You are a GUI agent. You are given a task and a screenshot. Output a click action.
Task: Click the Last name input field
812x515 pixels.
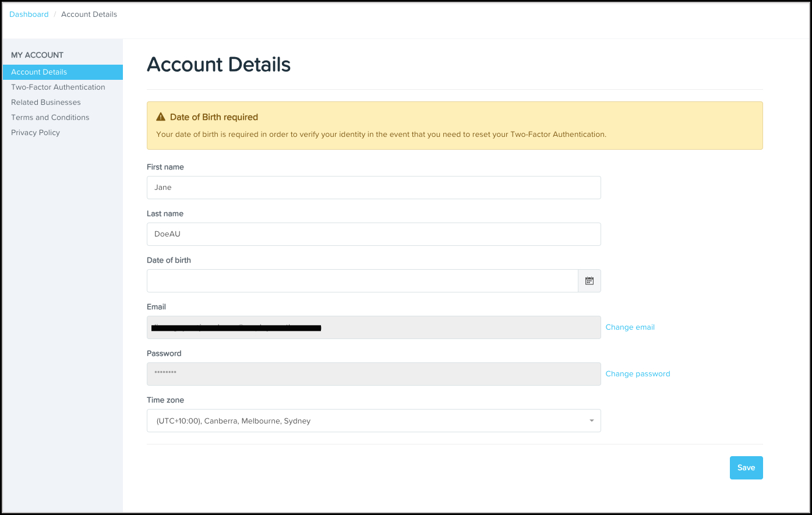(x=373, y=234)
